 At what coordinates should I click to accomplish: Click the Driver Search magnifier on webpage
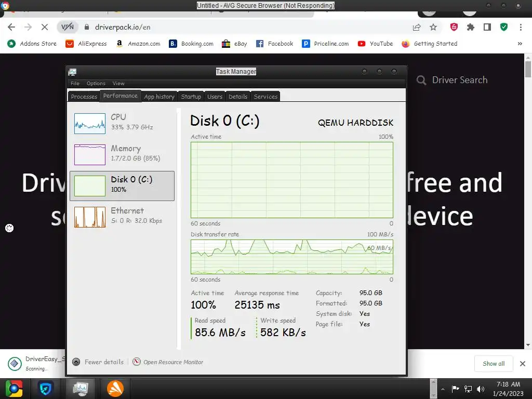421,81
